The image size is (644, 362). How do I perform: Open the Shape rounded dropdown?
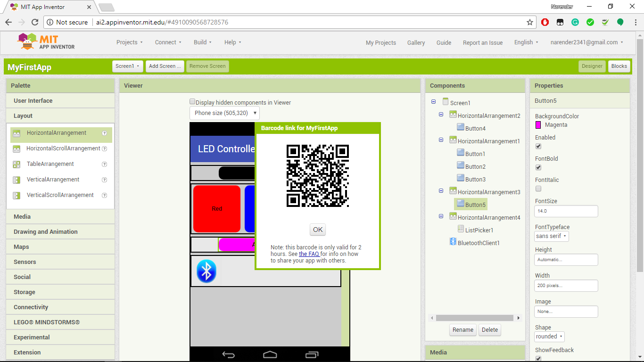tap(550, 337)
